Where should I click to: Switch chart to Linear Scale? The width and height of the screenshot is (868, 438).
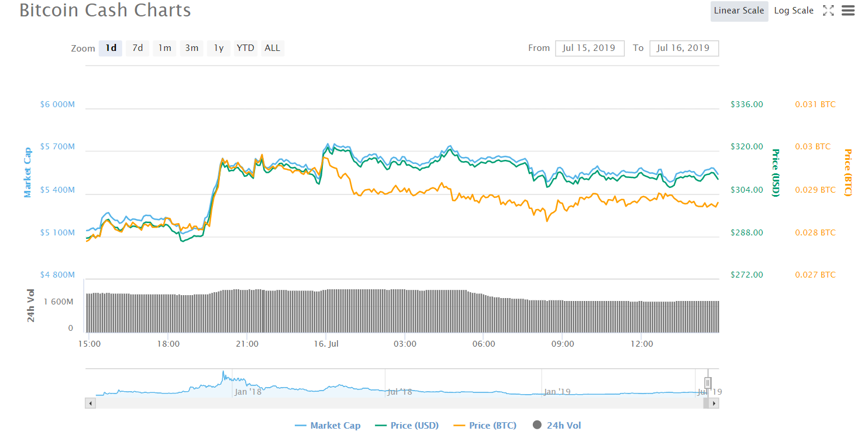click(739, 11)
